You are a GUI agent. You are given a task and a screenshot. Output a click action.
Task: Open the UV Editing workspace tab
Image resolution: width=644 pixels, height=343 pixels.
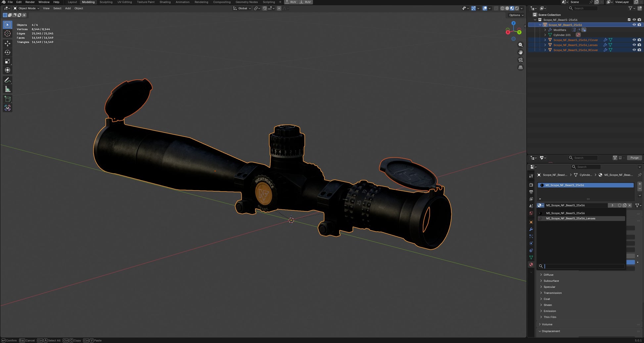click(x=124, y=2)
